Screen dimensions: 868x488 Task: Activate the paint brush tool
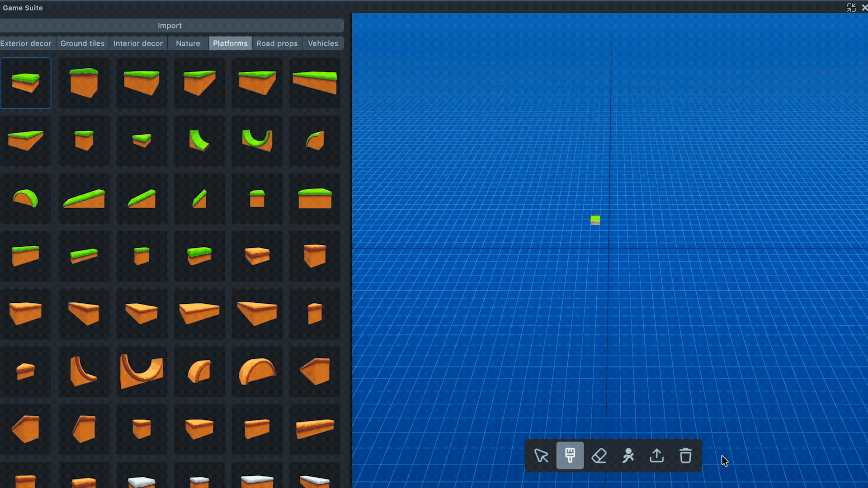tap(570, 455)
